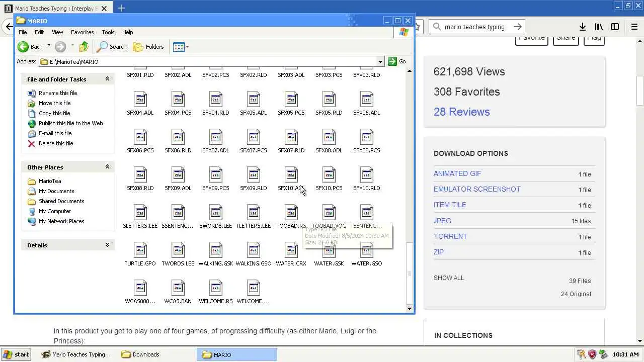
Task: Open the Back history dropdown arrow
Action: 49,46
